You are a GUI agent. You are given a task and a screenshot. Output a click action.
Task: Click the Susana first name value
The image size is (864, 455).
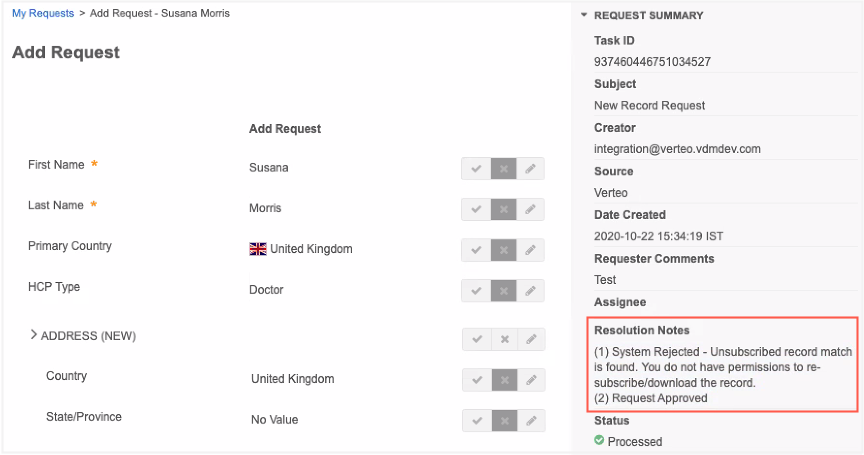(x=268, y=168)
